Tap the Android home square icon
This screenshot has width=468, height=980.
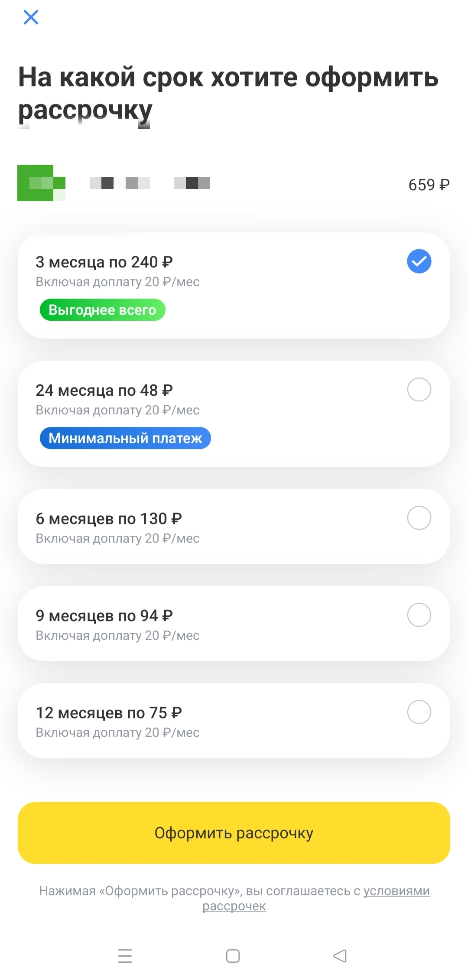233,956
